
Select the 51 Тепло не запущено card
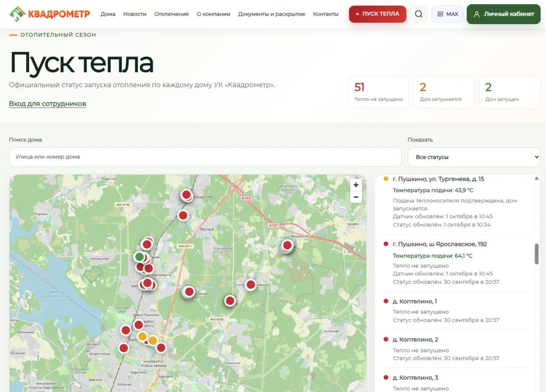[378, 92]
